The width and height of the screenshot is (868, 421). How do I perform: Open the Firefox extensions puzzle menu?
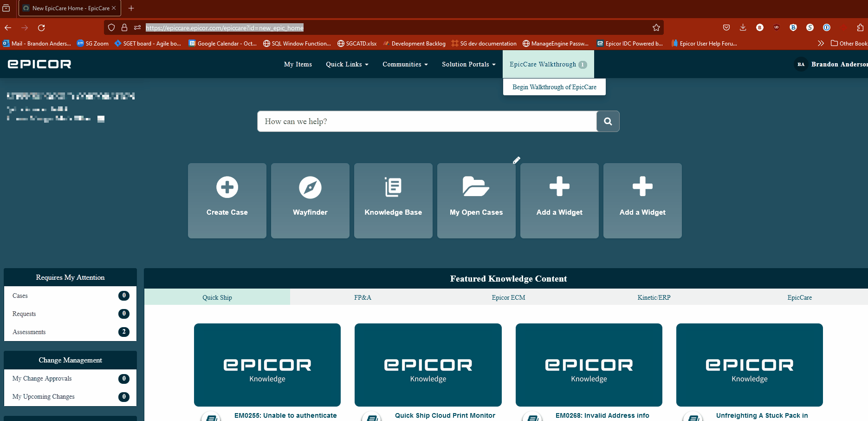click(x=860, y=28)
